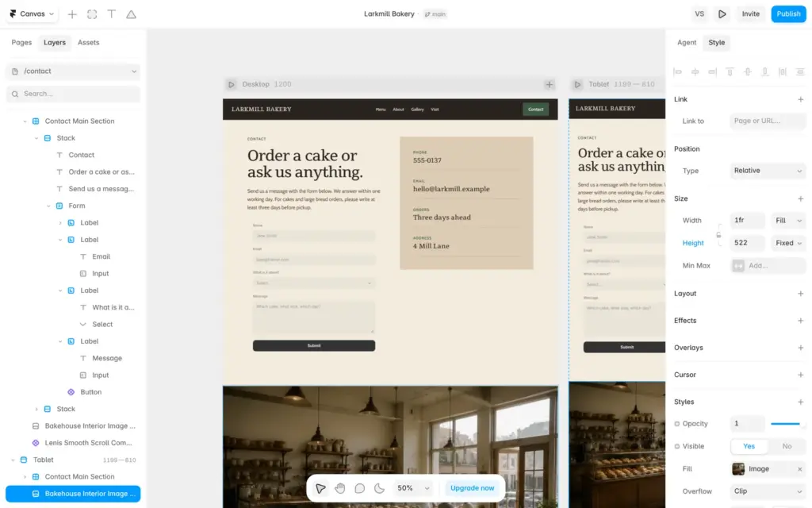Switch to the Pages tab

coord(21,43)
